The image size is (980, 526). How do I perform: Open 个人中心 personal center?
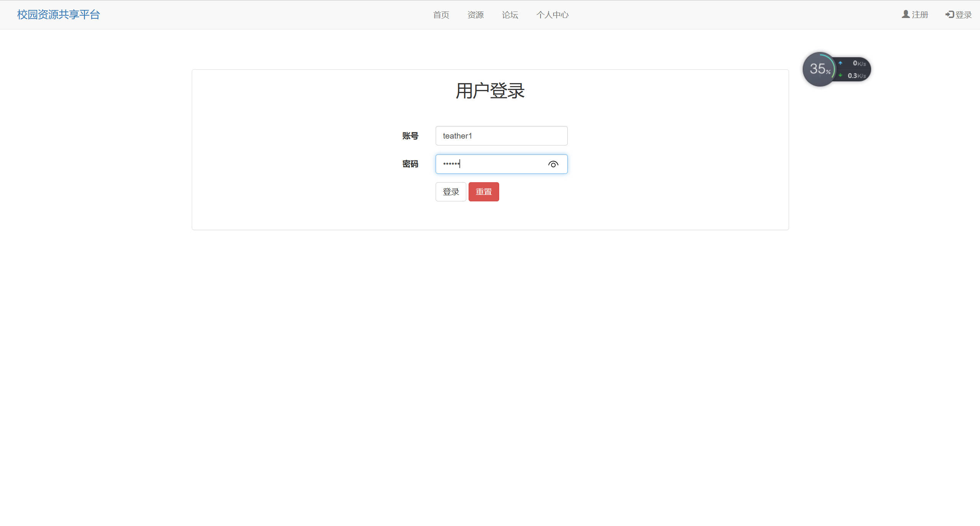(552, 15)
